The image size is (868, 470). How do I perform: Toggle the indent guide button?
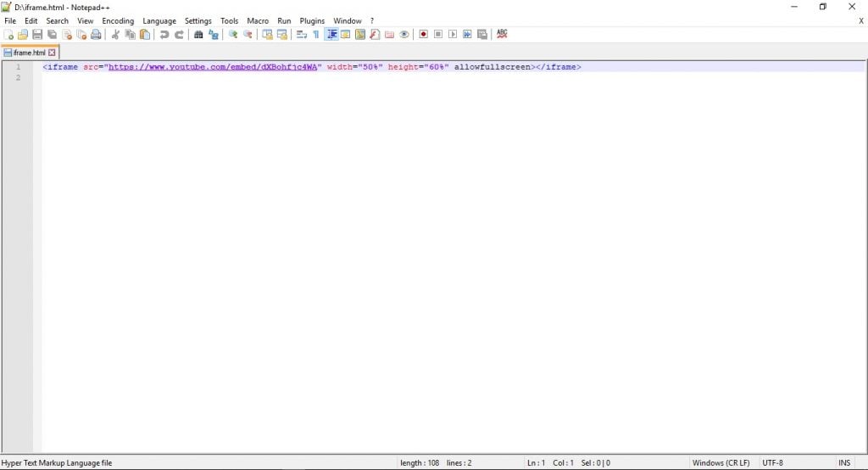pyautogui.click(x=331, y=35)
